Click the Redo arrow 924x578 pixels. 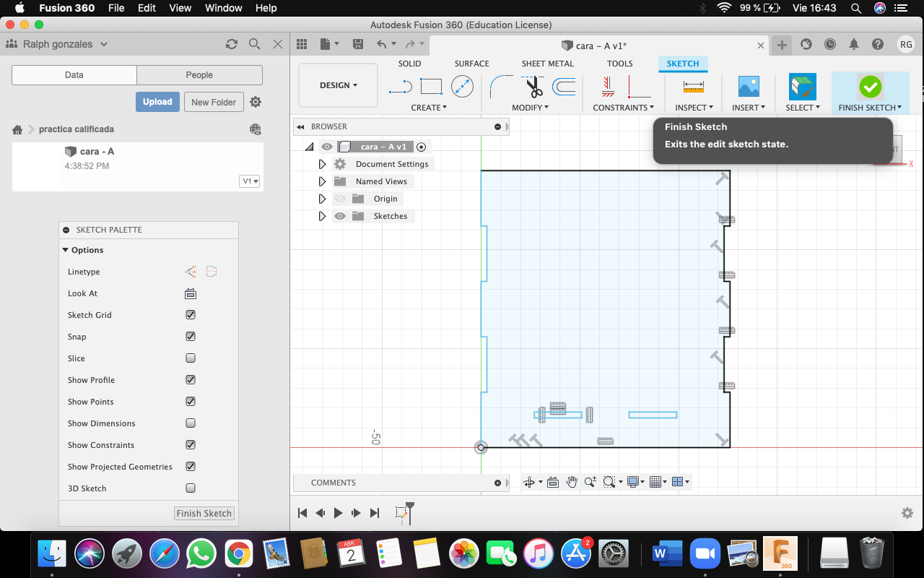coord(410,44)
